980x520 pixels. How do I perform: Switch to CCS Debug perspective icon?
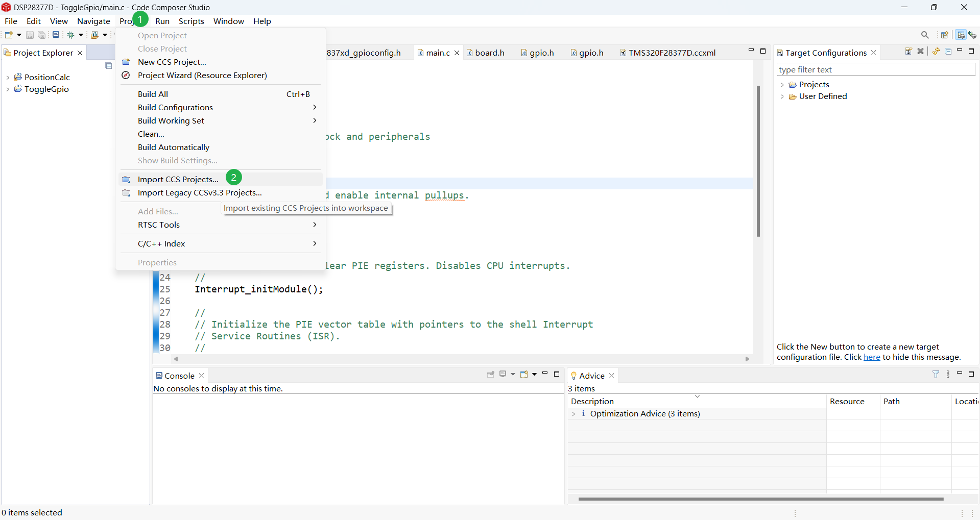[972, 35]
